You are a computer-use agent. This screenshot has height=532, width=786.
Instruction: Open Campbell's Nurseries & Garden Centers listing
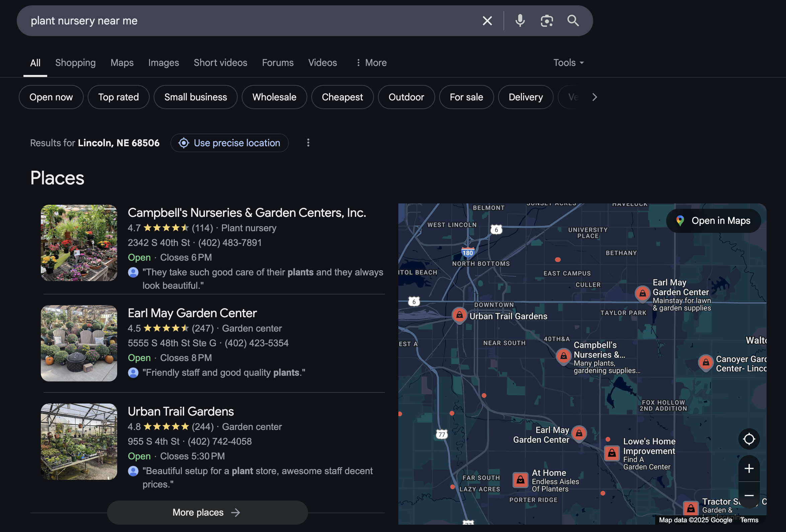247,213
